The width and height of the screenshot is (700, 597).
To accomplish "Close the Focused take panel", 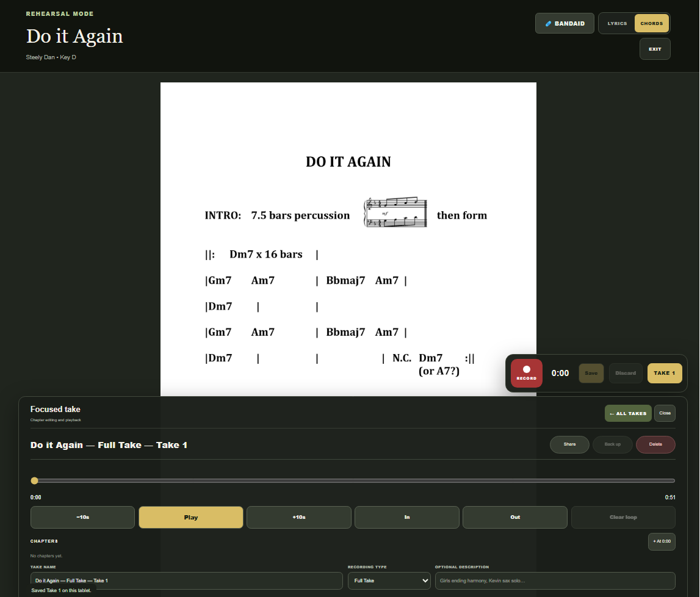I will point(665,413).
